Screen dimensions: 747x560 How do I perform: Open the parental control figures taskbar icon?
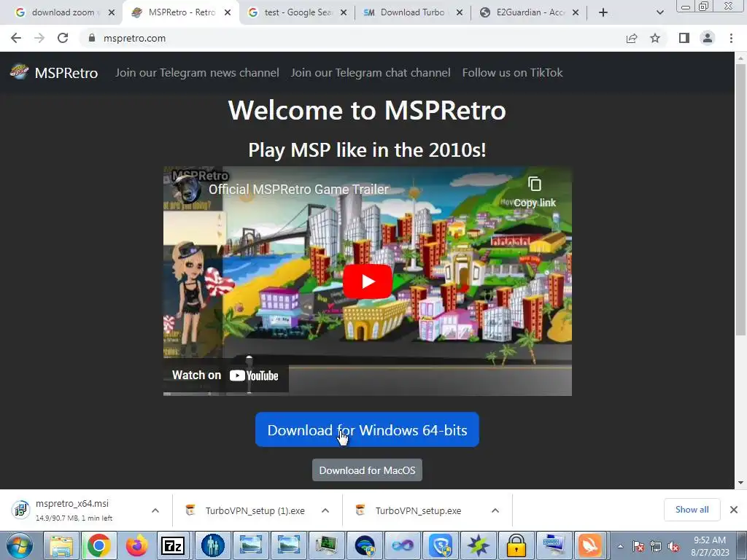coord(212,545)
